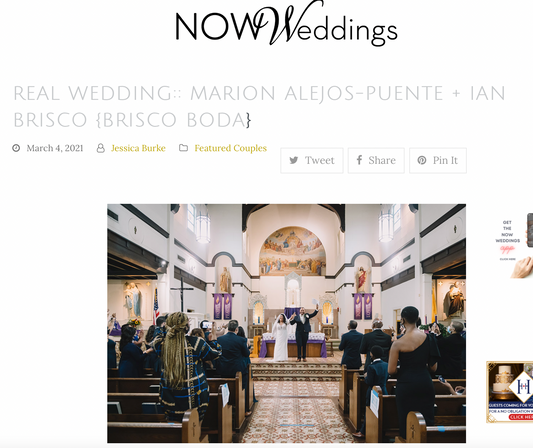533x448 pixels.
Task: Click the Pinterest logo icon
Action: [x=422, y=160]
